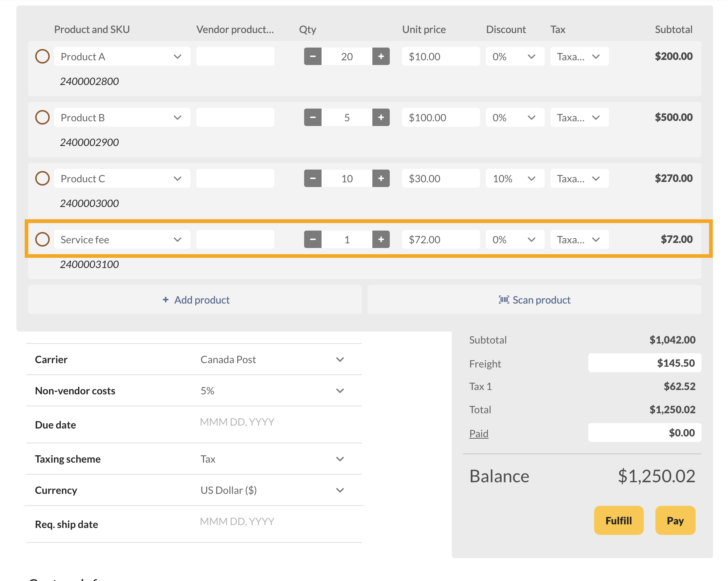
Task: Edit the $30.00 unit price field
Action: click(441, 178)
